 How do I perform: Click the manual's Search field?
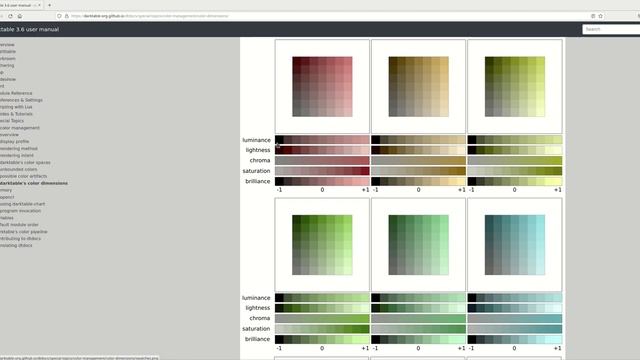coord(611,29)
